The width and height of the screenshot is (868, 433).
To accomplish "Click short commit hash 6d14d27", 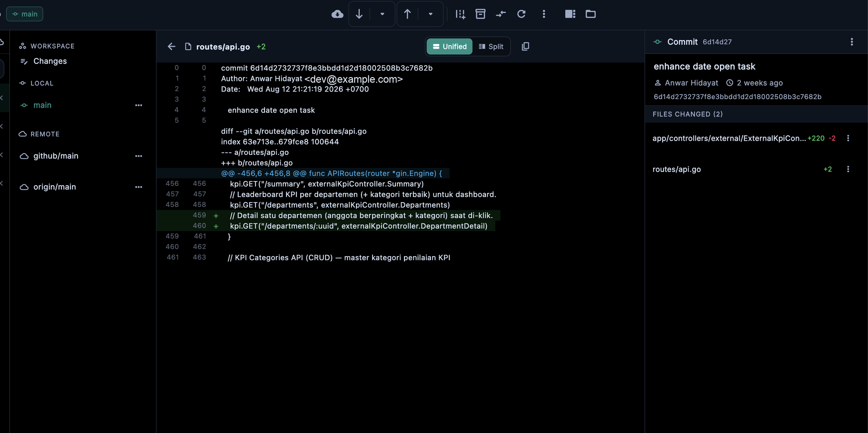I will 717,42.
